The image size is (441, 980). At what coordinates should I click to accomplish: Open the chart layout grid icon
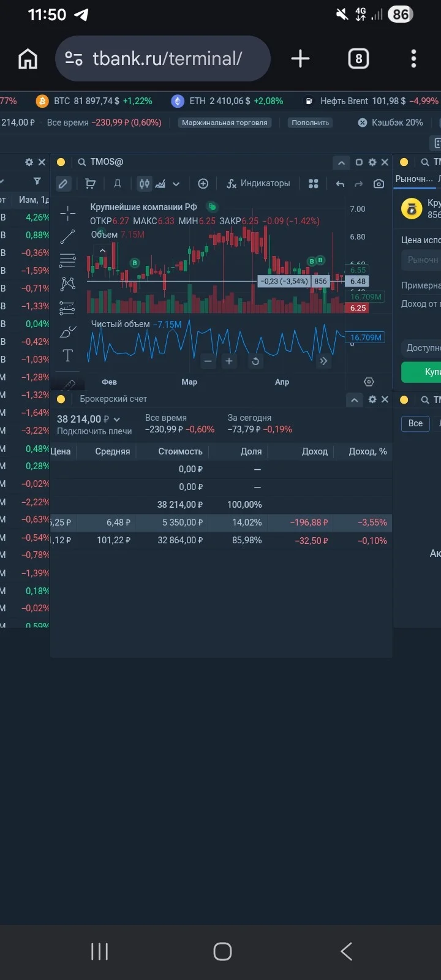coord(314,184)
